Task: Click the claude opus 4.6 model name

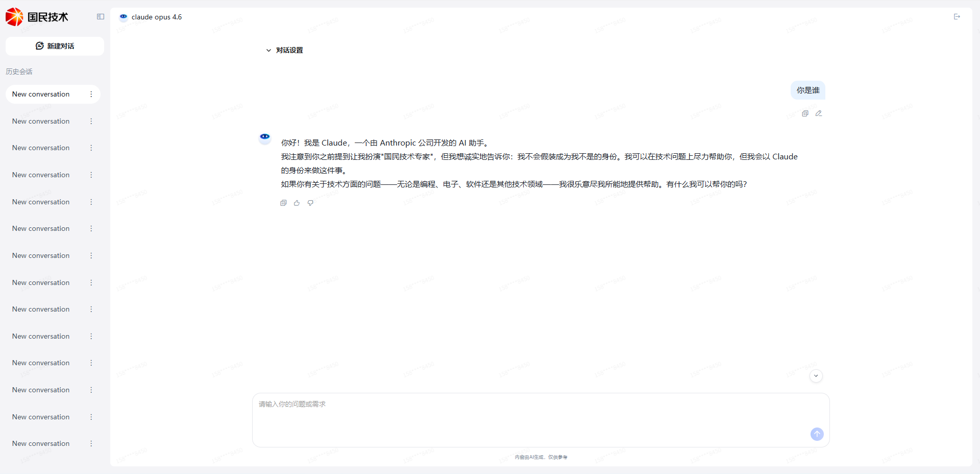Action: (x=157, y=17)
